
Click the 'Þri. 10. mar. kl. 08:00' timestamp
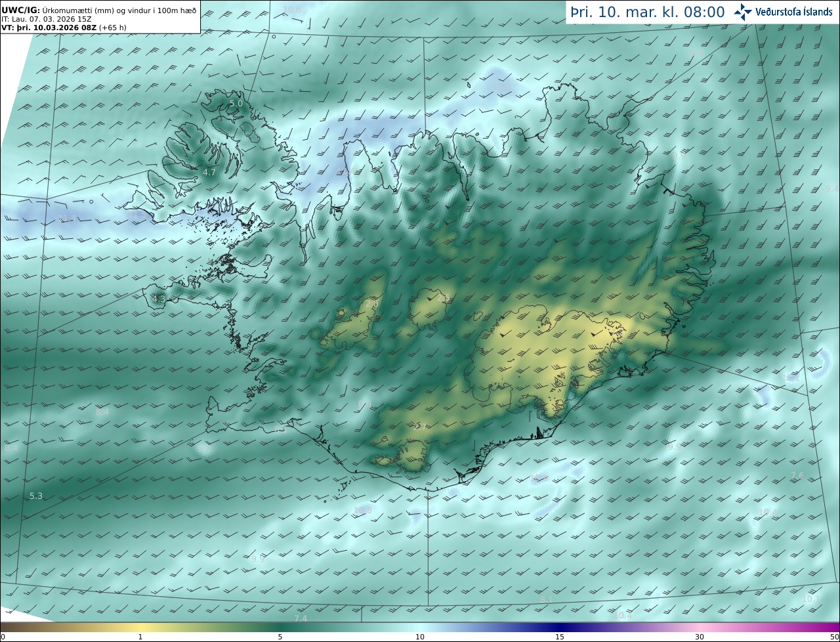(x=647, y=12)
